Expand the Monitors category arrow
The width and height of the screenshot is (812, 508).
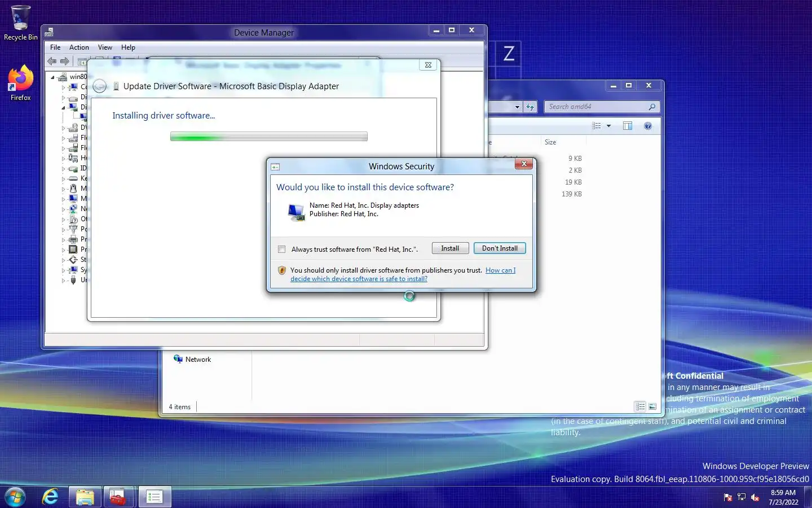pos(63,199)
